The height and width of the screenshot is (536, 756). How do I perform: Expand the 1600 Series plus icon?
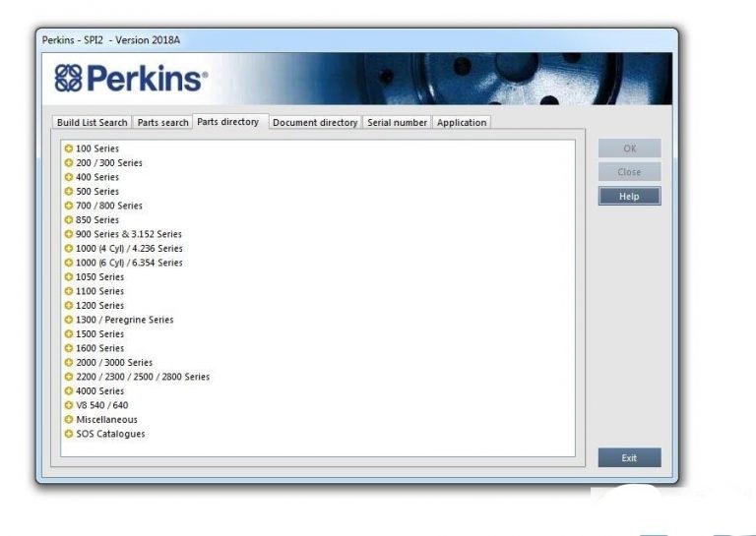click(69, 348)
